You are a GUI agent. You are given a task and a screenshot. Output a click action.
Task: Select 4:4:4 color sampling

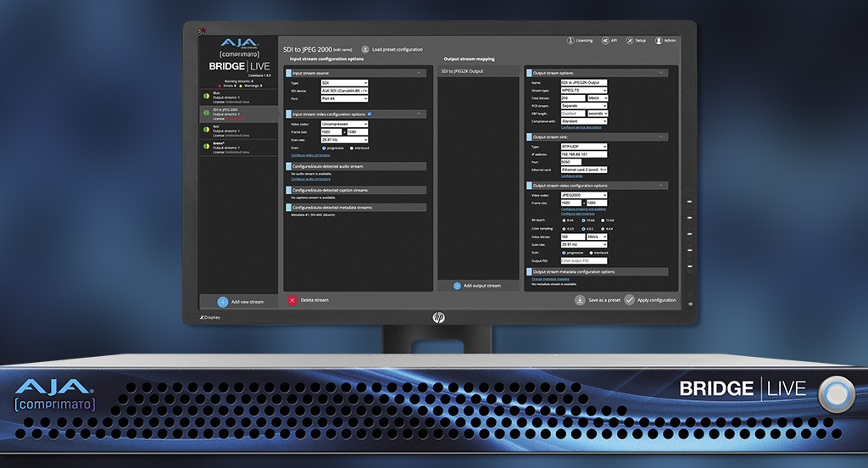pyautogui.click(x=603, y=229)
